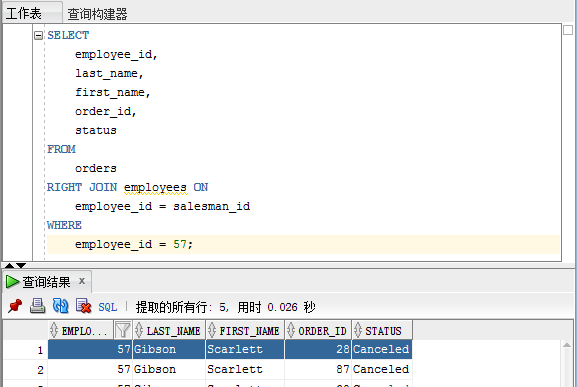Click the editor top-right corner square
This screenshot has height=387, width=577.
pyautogui.click(x=568, y=30)
